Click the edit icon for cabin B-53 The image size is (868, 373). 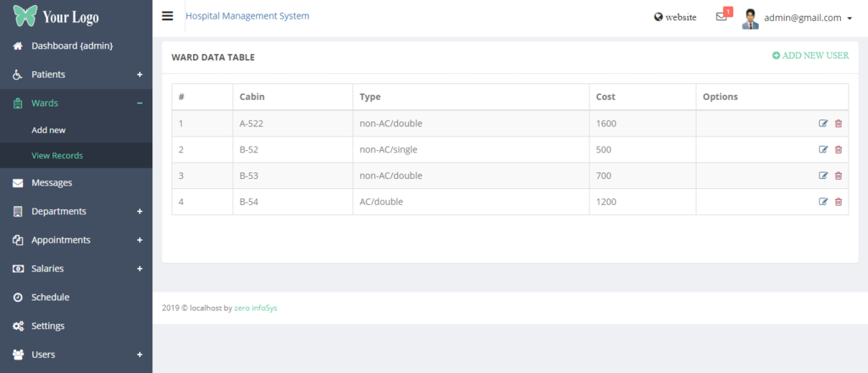[x=822, y=176]
